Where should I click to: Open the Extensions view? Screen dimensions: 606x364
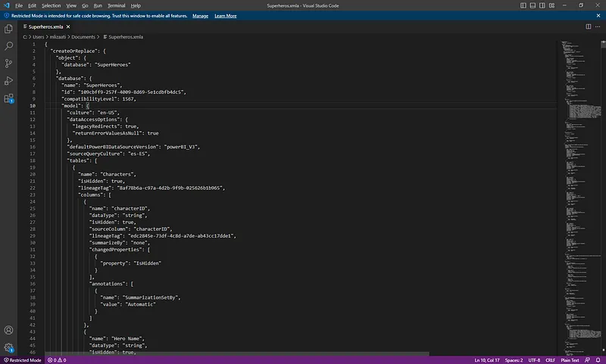8,98
